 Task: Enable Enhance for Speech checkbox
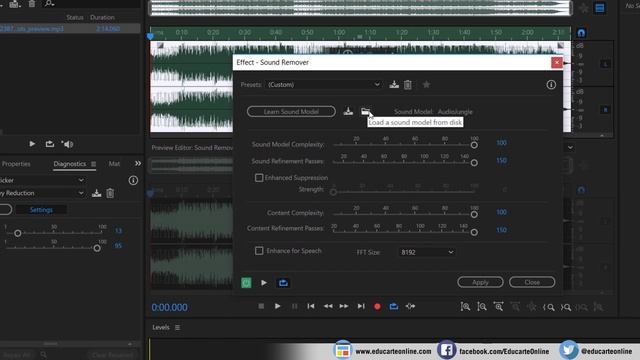(259, 251)
